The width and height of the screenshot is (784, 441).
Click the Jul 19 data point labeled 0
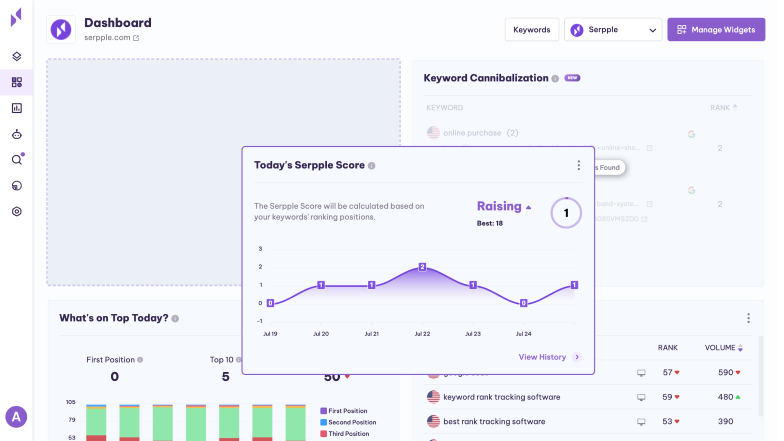(270, 303)
